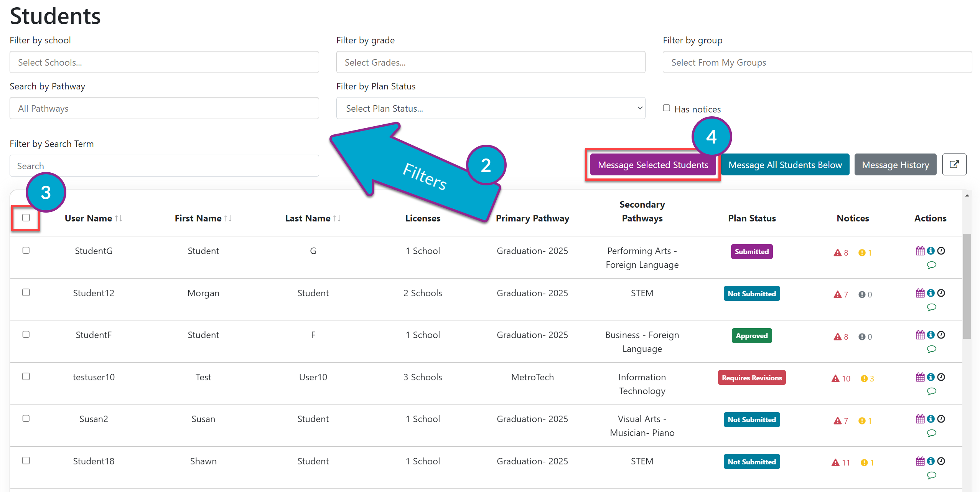Image resolution: width=980 pixels, height=492 pixels.
Task: Select the checkbox for the testuser10 row
Action: (26, 376)
